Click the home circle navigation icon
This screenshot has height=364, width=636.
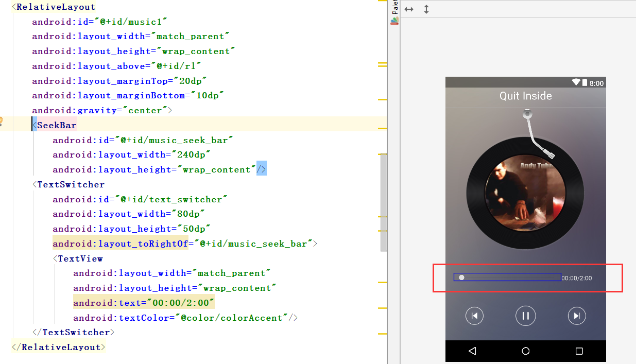coord(525,351)
